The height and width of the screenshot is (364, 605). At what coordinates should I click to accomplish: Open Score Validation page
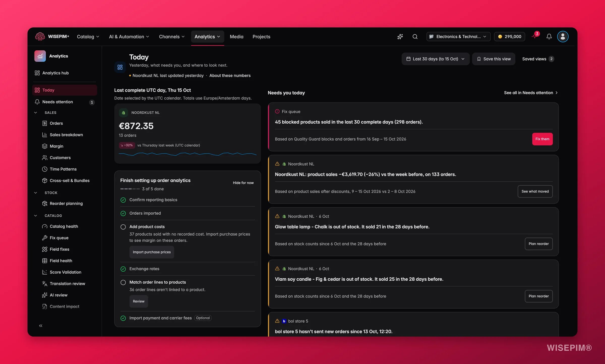66,272
